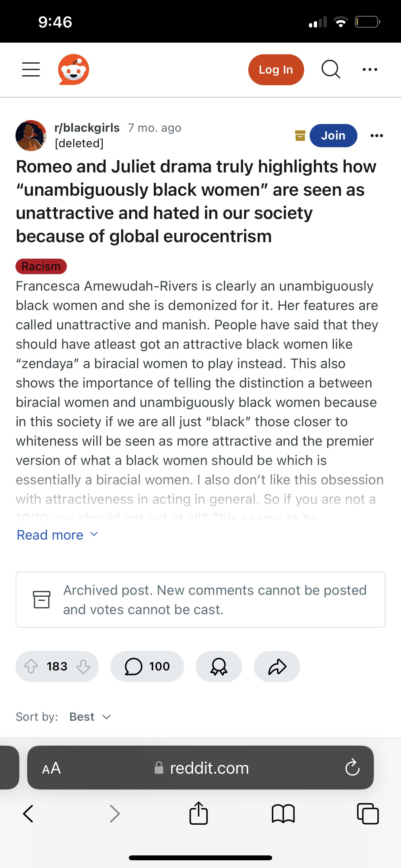Open Safari AA text size menu
The width and height of the screenshot is (401, 868).
click(51, 768)
